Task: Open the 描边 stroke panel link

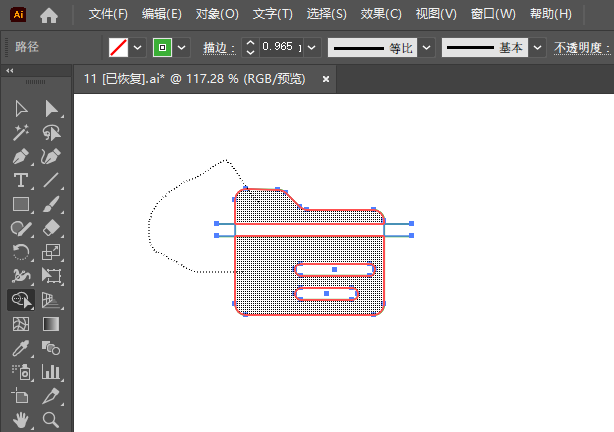Action: click(x=219, y=48)
